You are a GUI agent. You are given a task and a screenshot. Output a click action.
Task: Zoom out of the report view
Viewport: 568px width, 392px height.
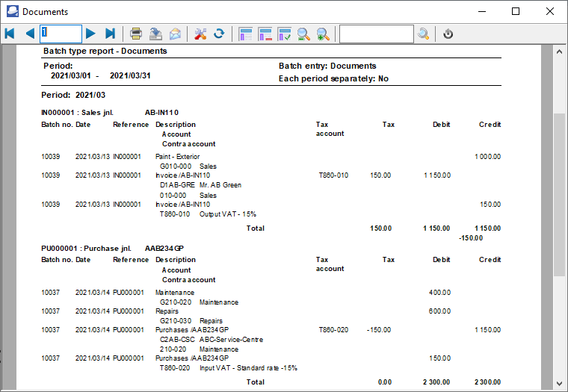click(303, 34)
